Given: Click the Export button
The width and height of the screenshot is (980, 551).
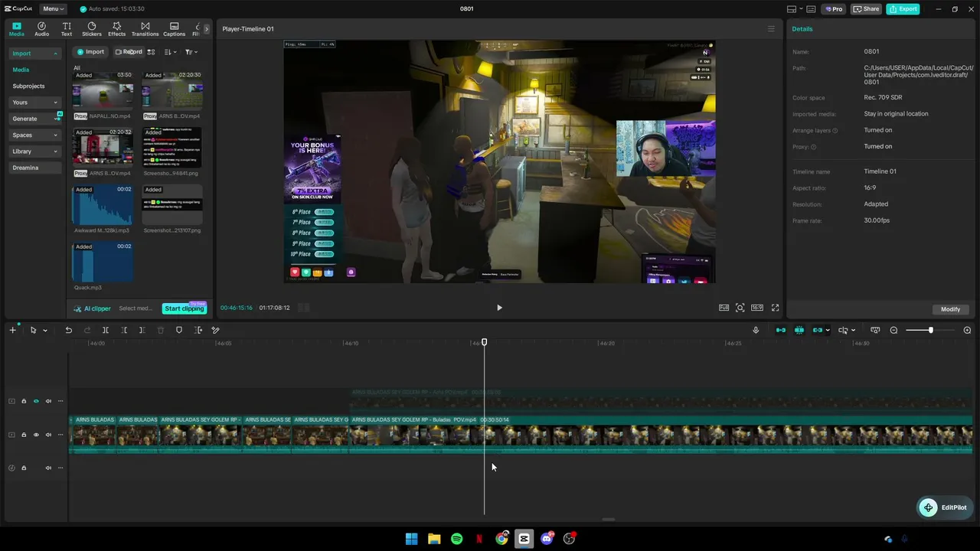Looking at the screenshot, I should click(x=903, y=9).
